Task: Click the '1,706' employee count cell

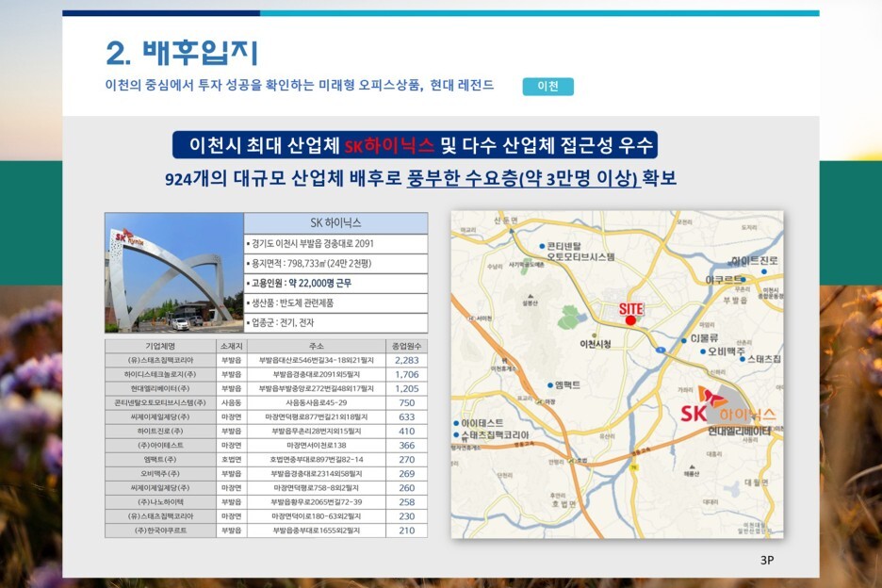Action: [407, 374]
